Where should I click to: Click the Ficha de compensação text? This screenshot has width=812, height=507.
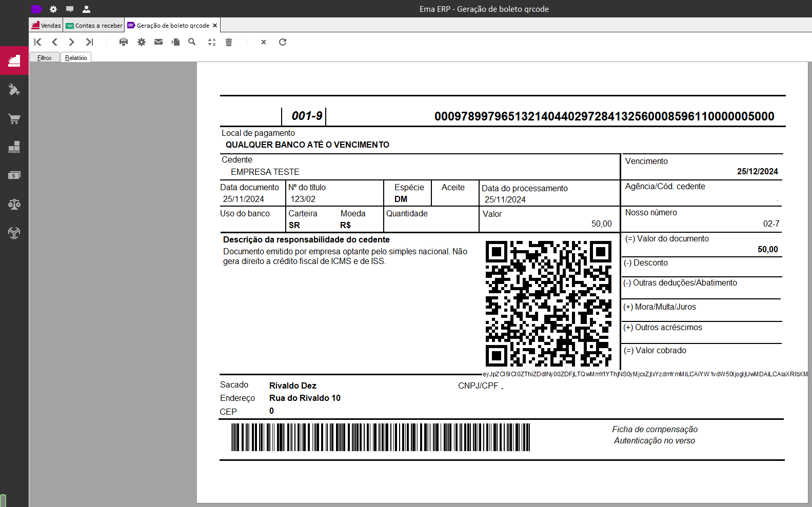[655, 429]
